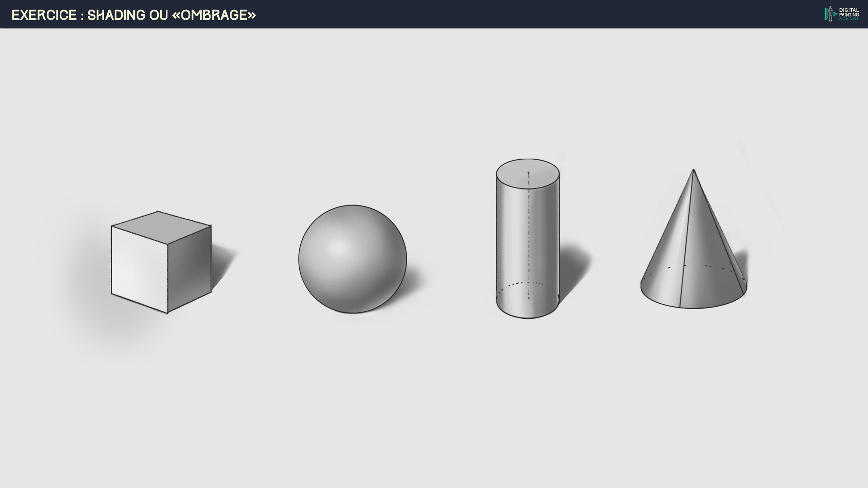Screen dimensions: 868x488
Task: Click the pointed apex of the cone
Action: point(693,170)
